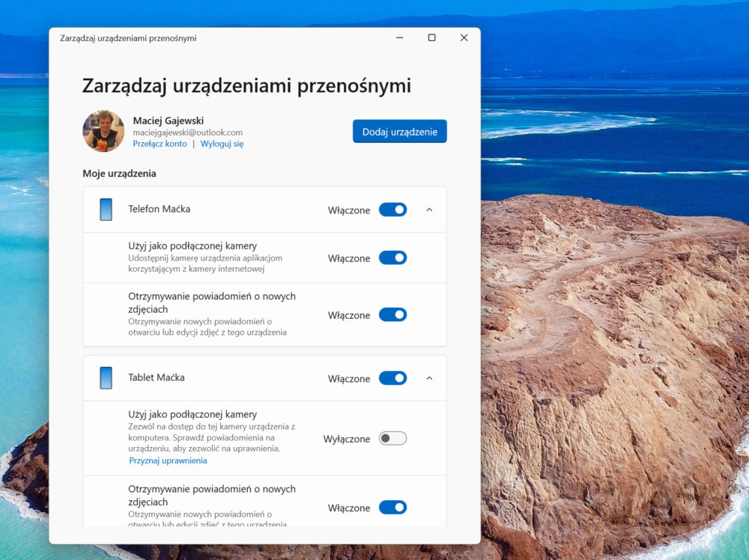The image size is (749, 560).
Task: Click the Moje urządzenia heading
Action: pos(119,173)
